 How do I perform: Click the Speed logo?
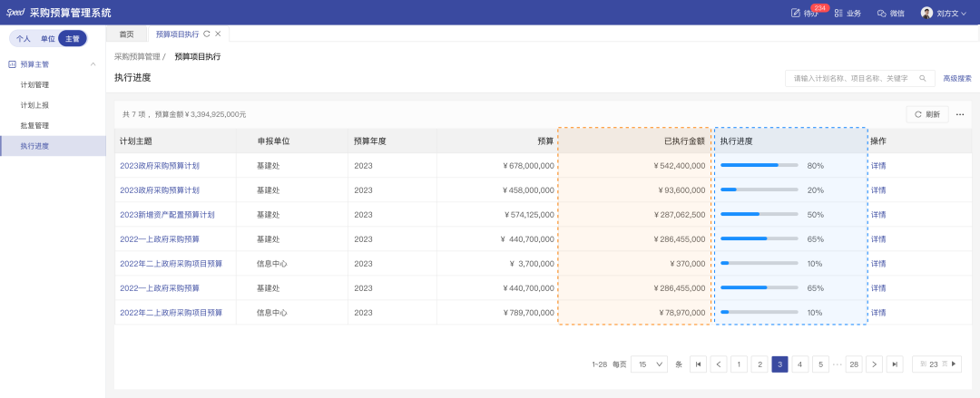tap(15, 13)
